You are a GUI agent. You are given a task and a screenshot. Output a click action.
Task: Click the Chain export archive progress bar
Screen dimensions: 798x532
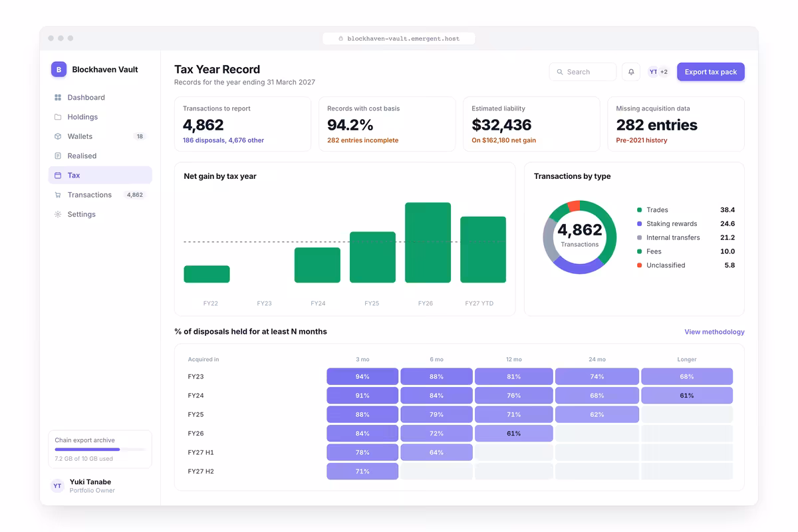[x=100, y=450]
